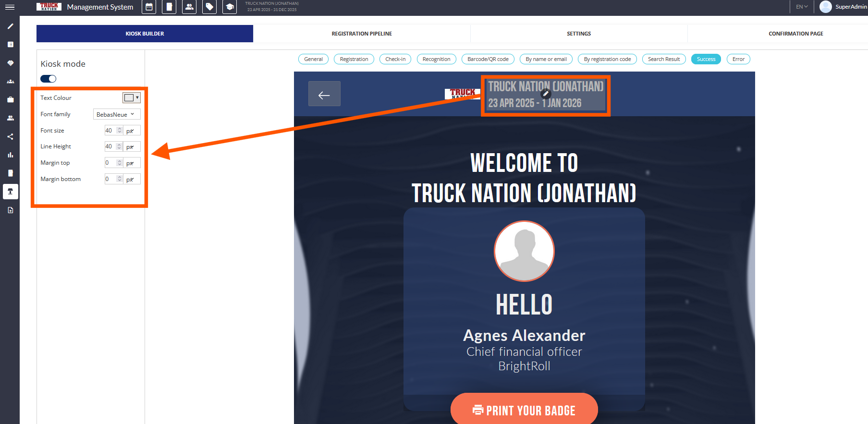Image resolution: width=868 pixels, height=424 pixels.
Task: Open the Text Colour swatch picker
Action: pos(131,98)
